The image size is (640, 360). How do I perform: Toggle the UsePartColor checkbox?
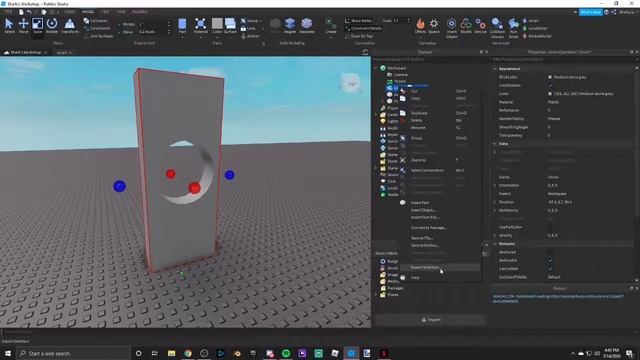(550, 227)
